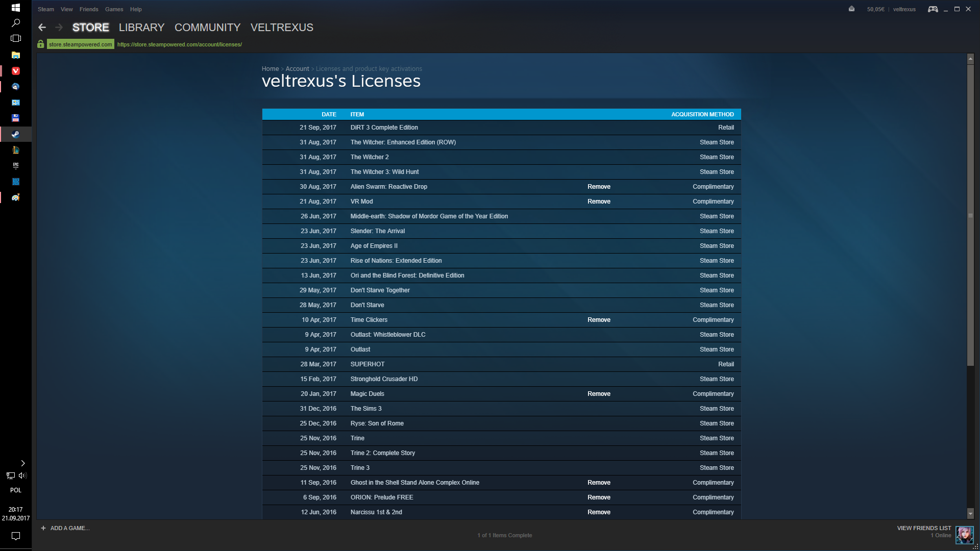Remove ORION: Prelude FREE license

599,497
